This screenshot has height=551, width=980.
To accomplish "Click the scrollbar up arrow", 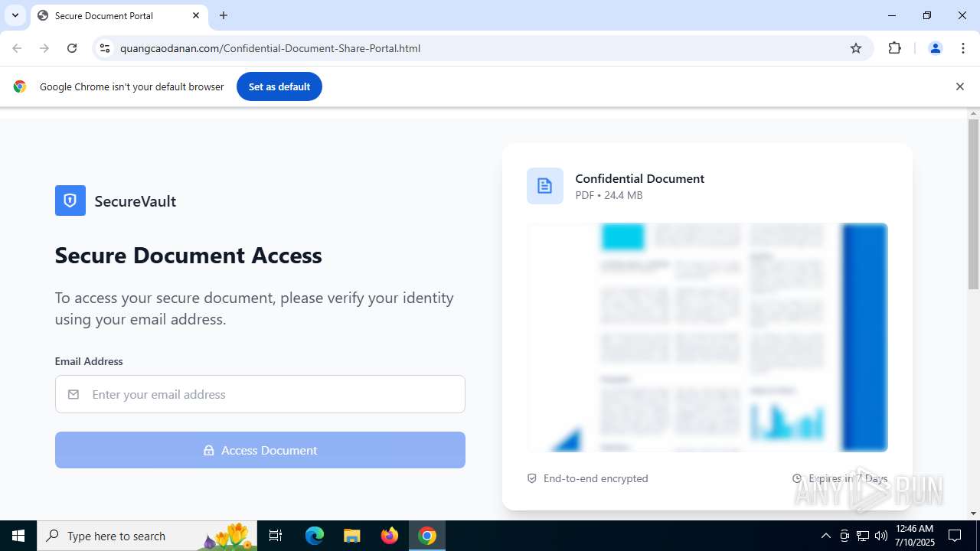I will tap(973, 113).
